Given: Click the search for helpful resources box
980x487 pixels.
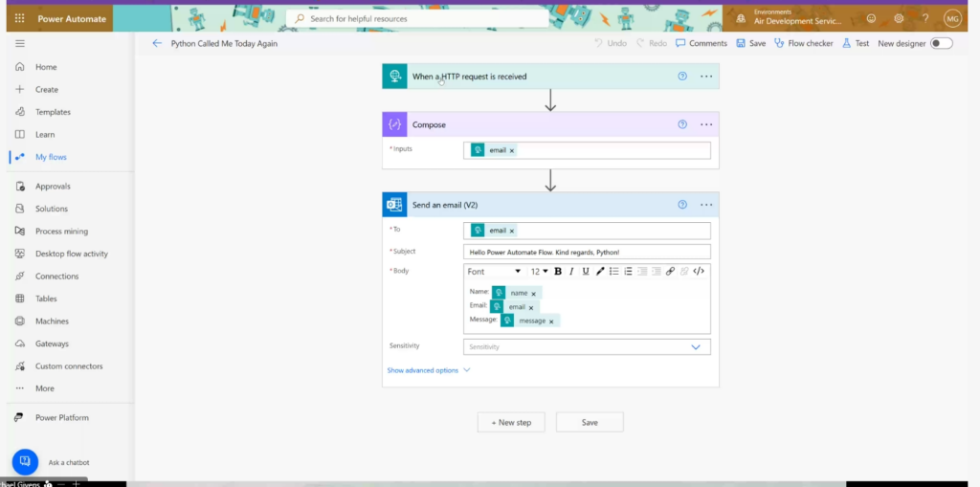Looking at the screenshot, I should (x=417, y=19).
